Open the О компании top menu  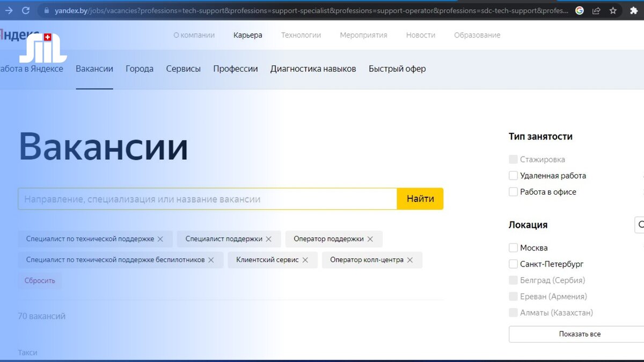(194, 35)
